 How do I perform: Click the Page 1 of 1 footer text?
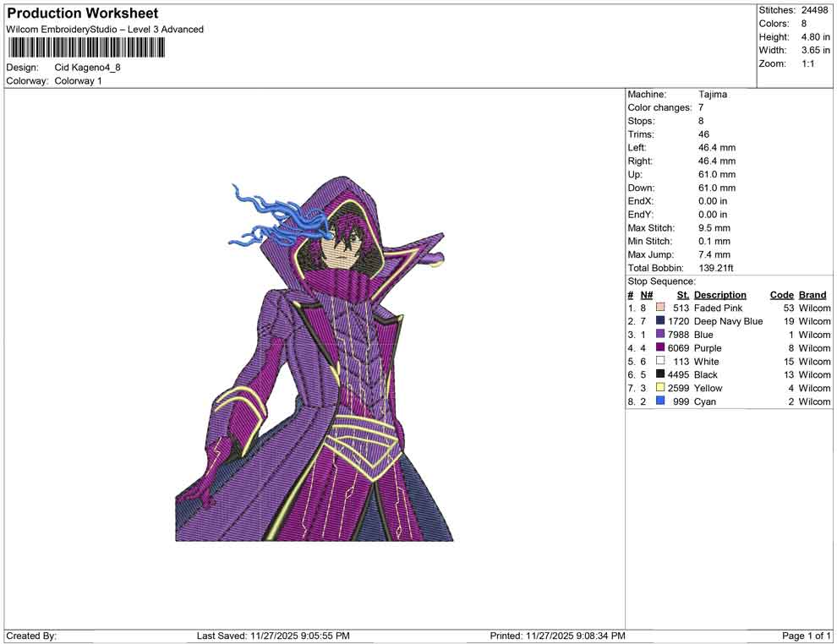click(x=807, y=636)
